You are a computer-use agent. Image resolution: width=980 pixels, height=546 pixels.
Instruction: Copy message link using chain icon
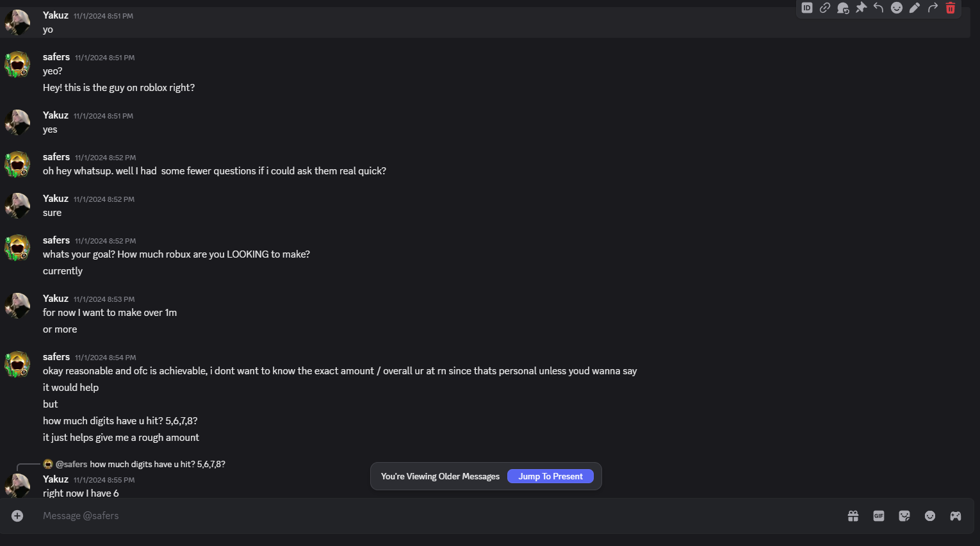point(825,8)
